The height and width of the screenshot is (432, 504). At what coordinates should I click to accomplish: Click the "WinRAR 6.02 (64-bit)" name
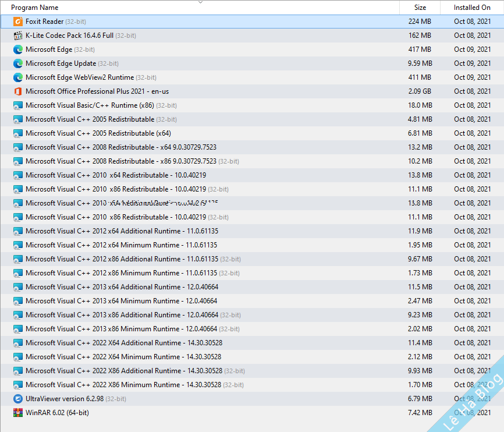tap(57, 413)
